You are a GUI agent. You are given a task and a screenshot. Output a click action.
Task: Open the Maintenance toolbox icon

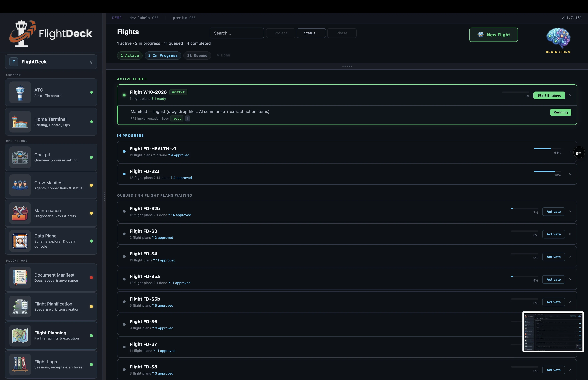coord(20,213)
